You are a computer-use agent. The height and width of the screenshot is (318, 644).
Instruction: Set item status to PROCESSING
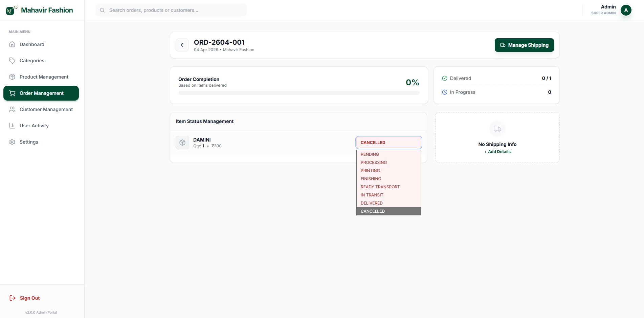pos(374,163)
